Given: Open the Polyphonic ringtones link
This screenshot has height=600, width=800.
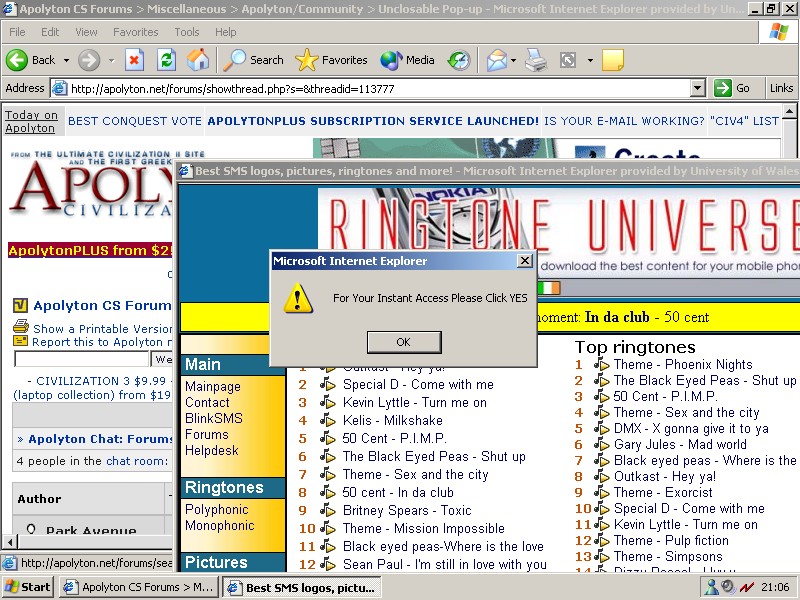Looking at the screenshot, I should tap(216, 509).
